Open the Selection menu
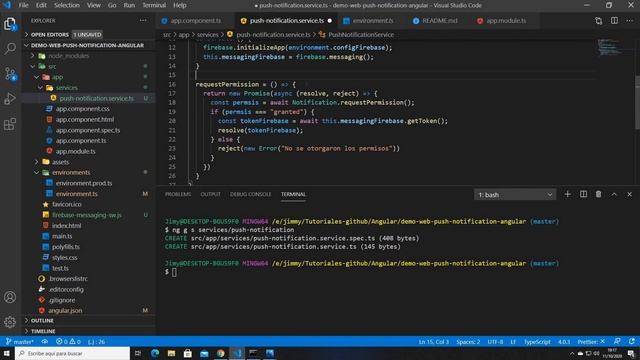Screen dimensions: 640x360 tap(67, 5)
